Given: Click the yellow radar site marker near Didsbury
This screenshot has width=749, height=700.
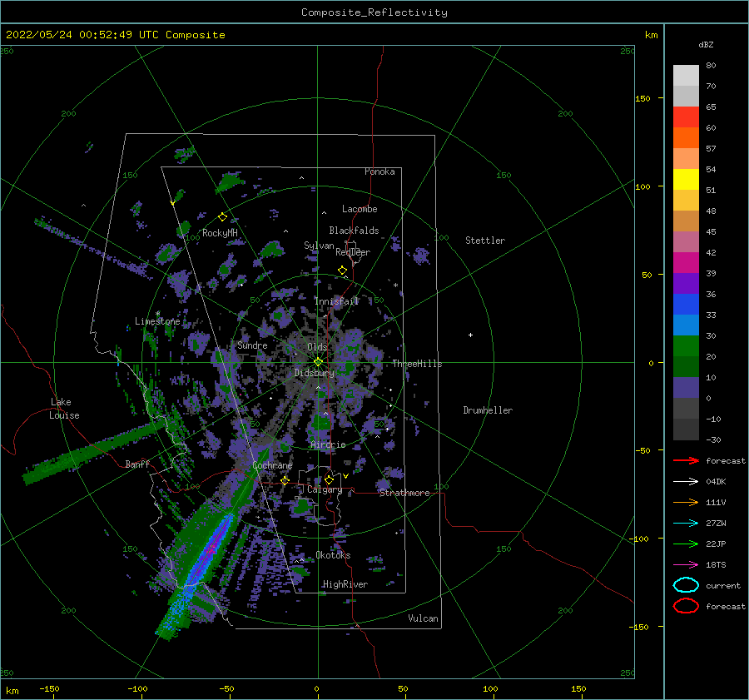Looking at the screenshot, I should 318,362.
